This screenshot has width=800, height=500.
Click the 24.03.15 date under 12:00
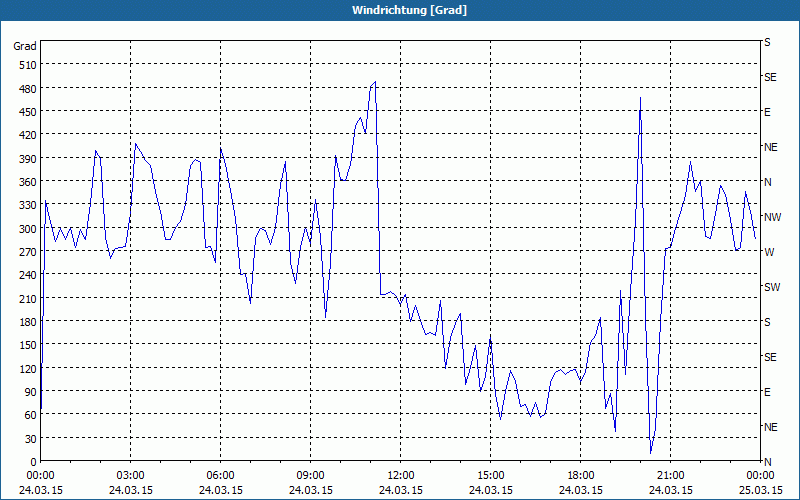coord(401,490)
